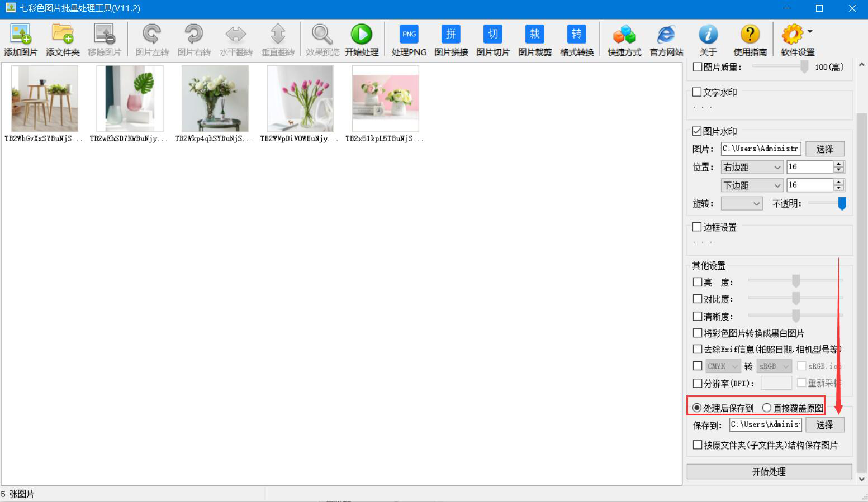Viewport: 868px width, 502px height.
Task: Select the 直接覆盖原图 radio button
Action: [767, 408]
